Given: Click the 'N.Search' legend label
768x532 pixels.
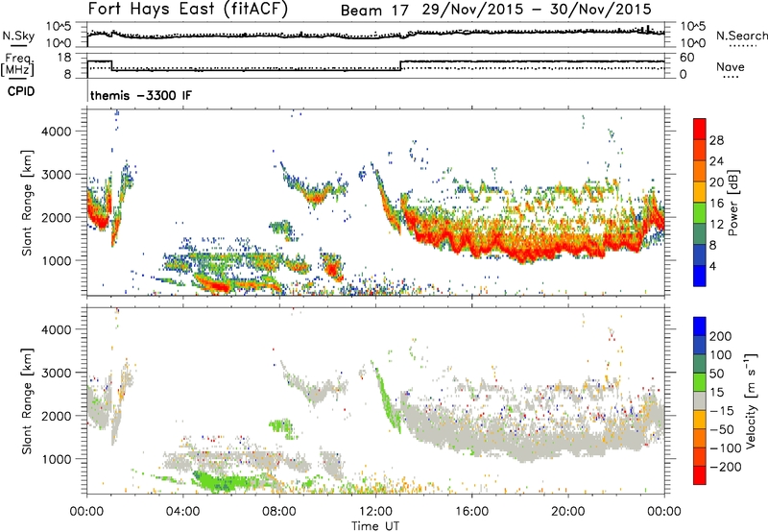Looking at the screenshot, I should pyautogui.click(x=741, y=36).
